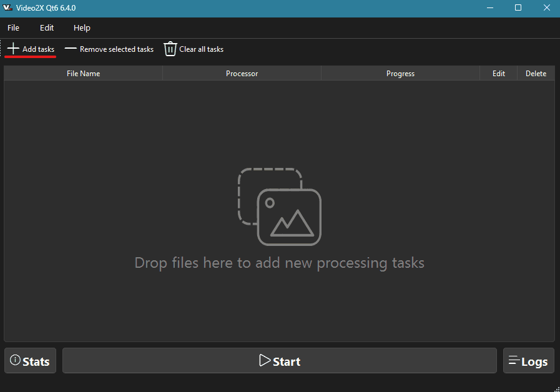Image resolution: width=560 pixels, height=392 pixels.
Task: Click the Video2X logo in the title bar
Action: click(8, 8)
